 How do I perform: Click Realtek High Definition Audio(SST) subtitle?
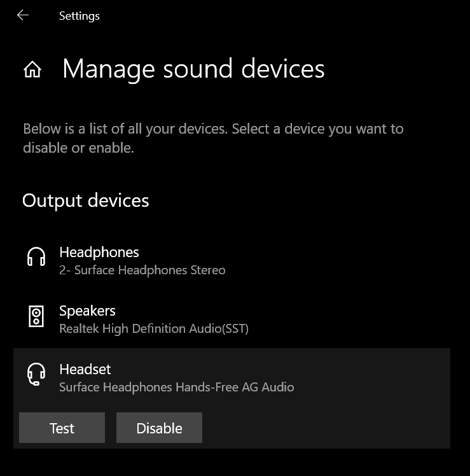pyautogui.click(x=154, y=329)
